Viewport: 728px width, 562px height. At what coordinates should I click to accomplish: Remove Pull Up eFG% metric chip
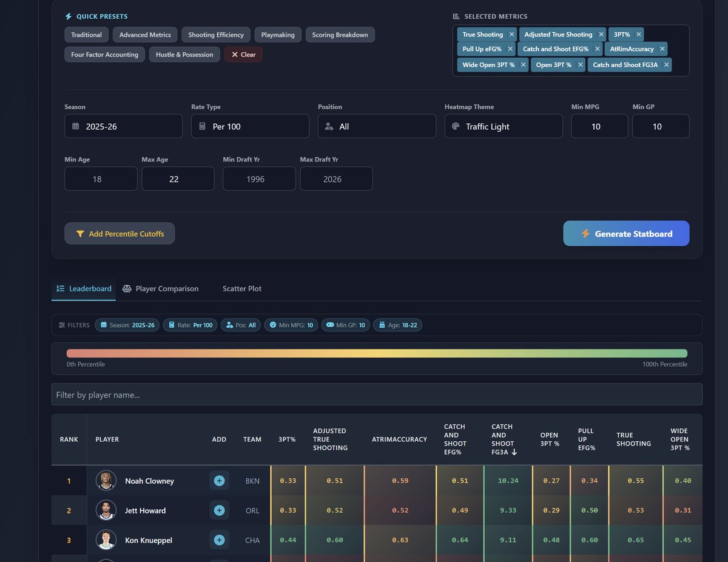[x=510, y=49]
